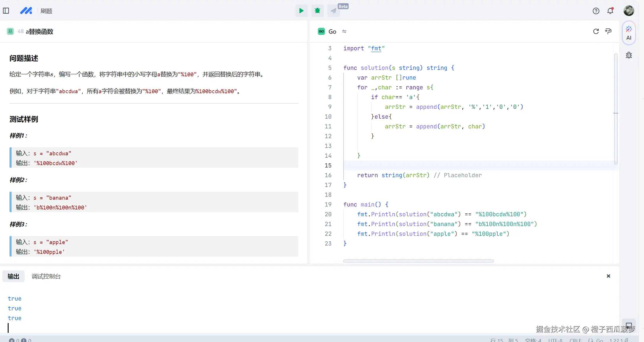
Task: Switch to the 调试控制台 tab
Action: tap(46, 276)
